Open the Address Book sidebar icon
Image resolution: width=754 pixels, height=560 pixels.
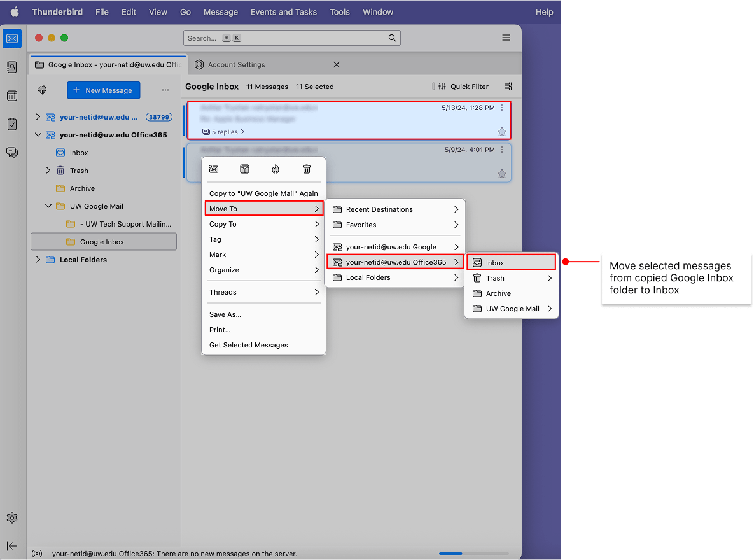11,67
